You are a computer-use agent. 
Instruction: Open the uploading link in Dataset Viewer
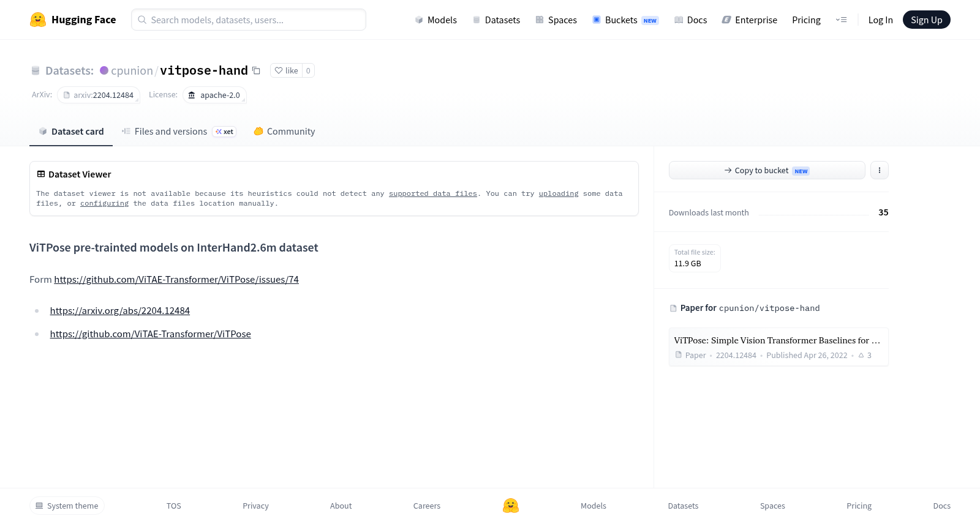559,193
